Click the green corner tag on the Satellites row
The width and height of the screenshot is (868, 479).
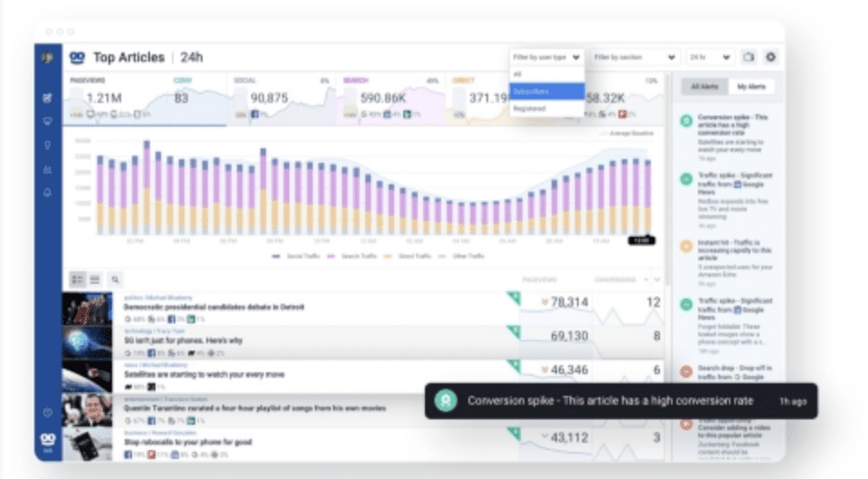click(514, 366)
